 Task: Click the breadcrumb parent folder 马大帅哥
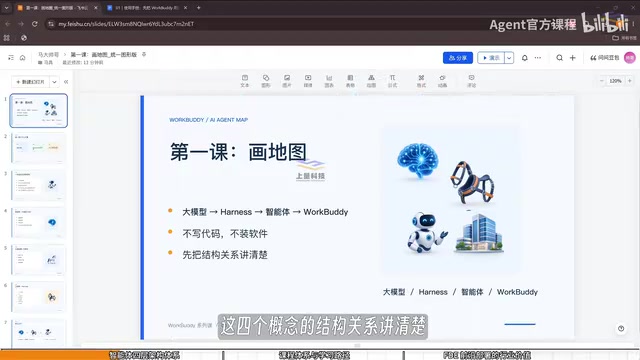pos(48,55)
